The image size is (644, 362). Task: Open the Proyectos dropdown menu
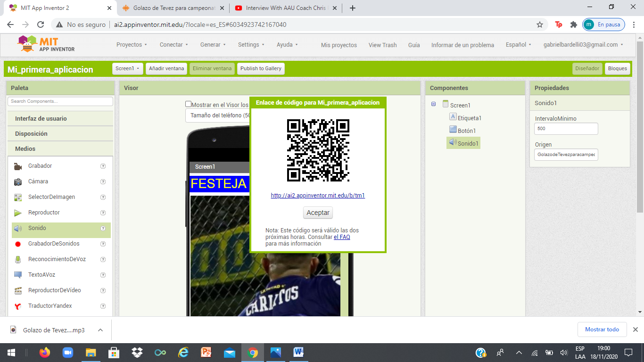point(132,45)
